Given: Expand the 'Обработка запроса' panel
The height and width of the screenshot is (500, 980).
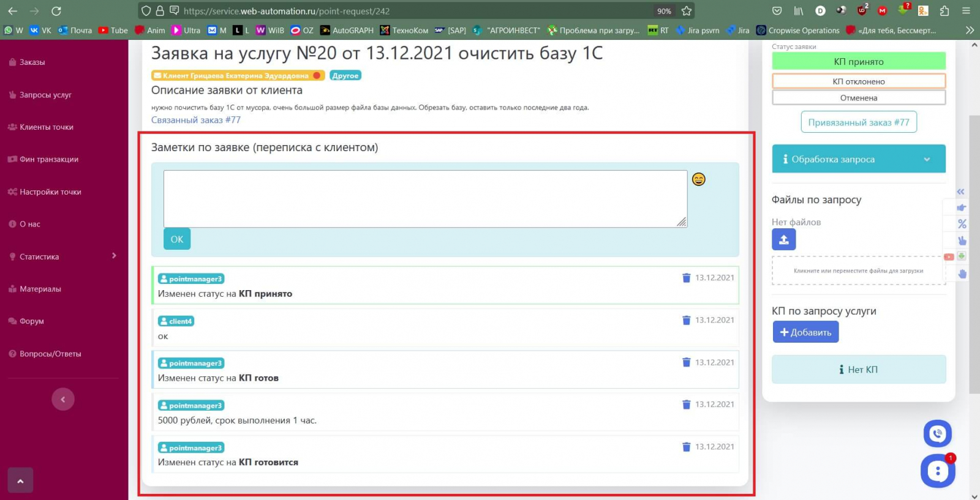Looking at the screenshot, I should [x=859, y=159].
